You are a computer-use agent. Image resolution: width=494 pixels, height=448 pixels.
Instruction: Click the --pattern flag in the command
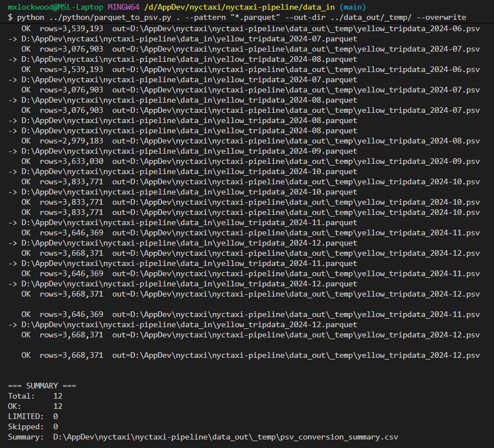pyautogui.click(x=205, y=18)
